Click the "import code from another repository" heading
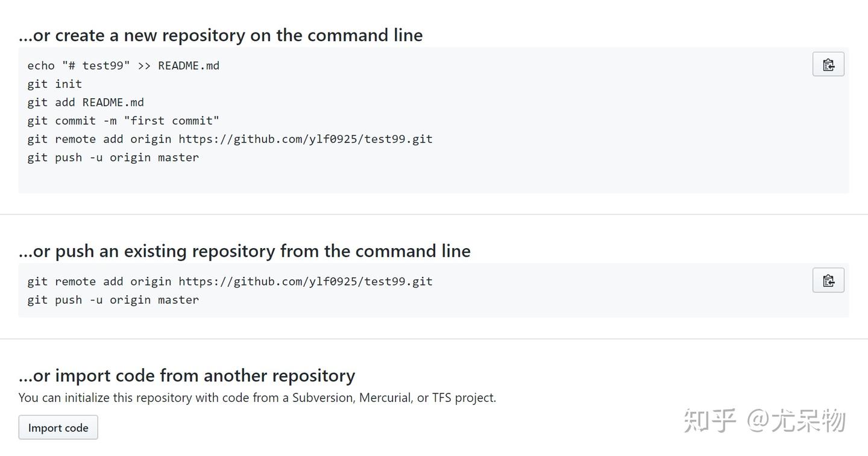Viewport: 868px width, 456px height. pyautogui.click(x=187, y=375)
